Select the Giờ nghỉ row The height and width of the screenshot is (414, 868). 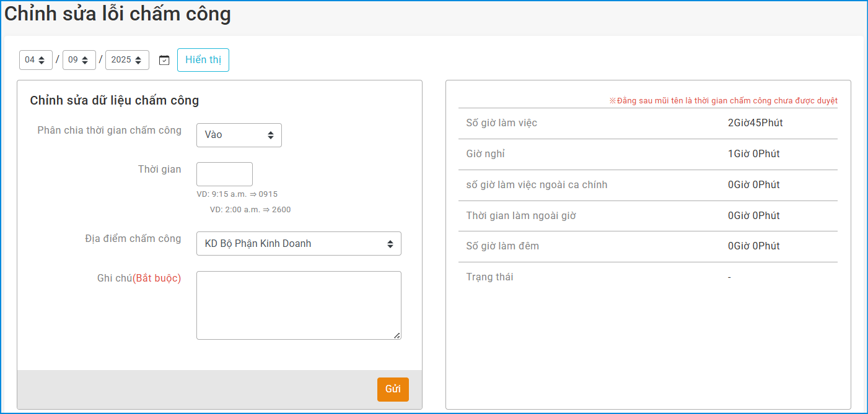pyautogui.click(x=647, y=154)
